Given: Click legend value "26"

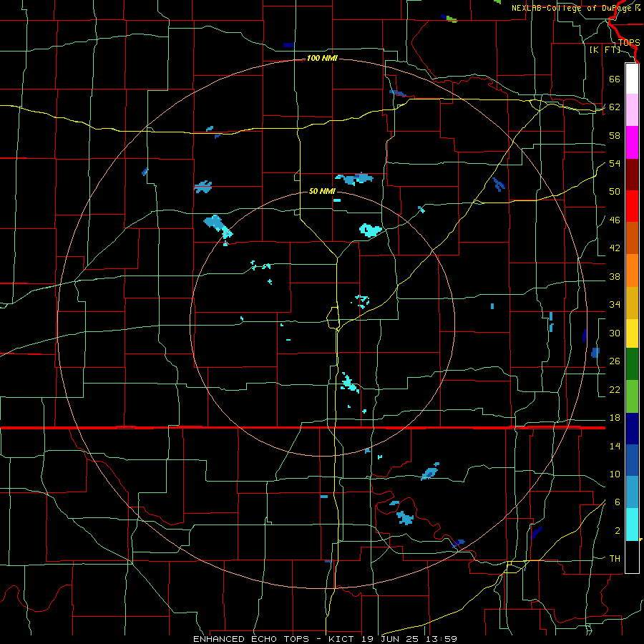Looking at the screenshot, I should click(615, 361).
